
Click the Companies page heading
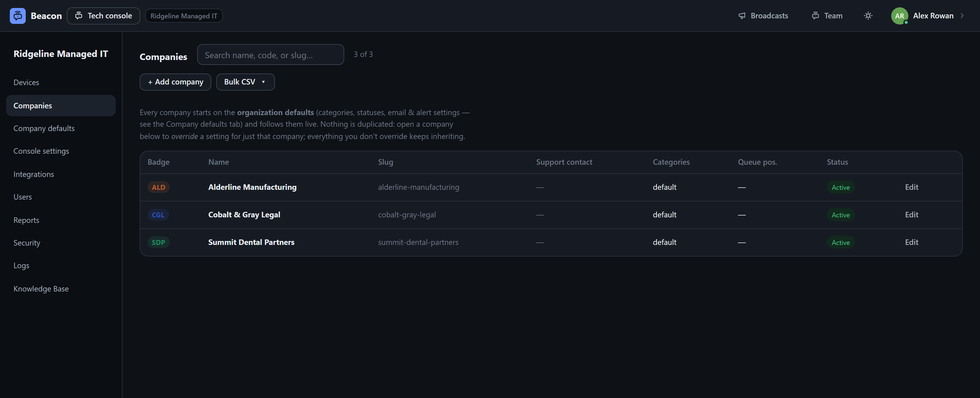pos(163,57)
